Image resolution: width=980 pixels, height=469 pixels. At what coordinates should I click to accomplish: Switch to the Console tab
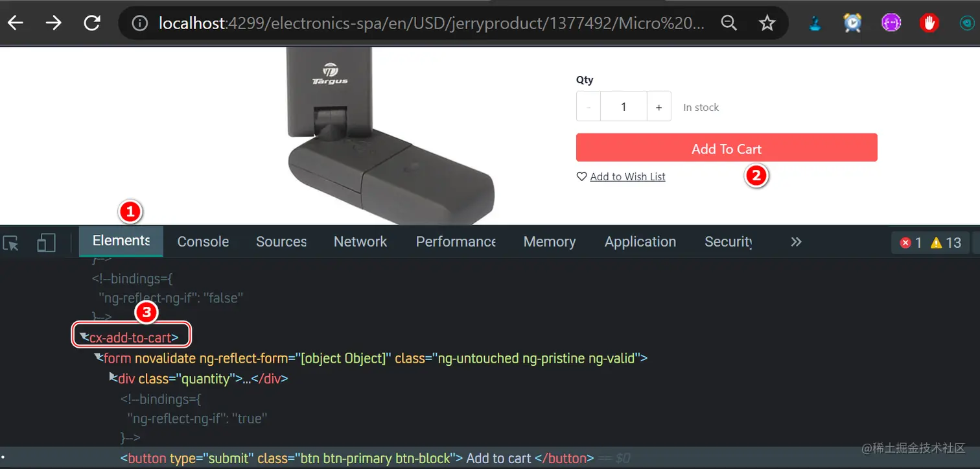click(203, 241)
